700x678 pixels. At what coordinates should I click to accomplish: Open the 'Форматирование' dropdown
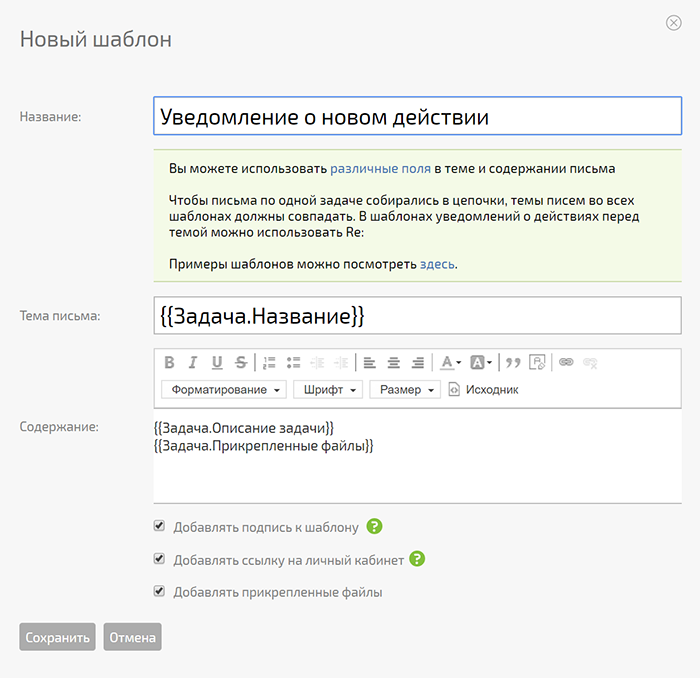point(224,389)
